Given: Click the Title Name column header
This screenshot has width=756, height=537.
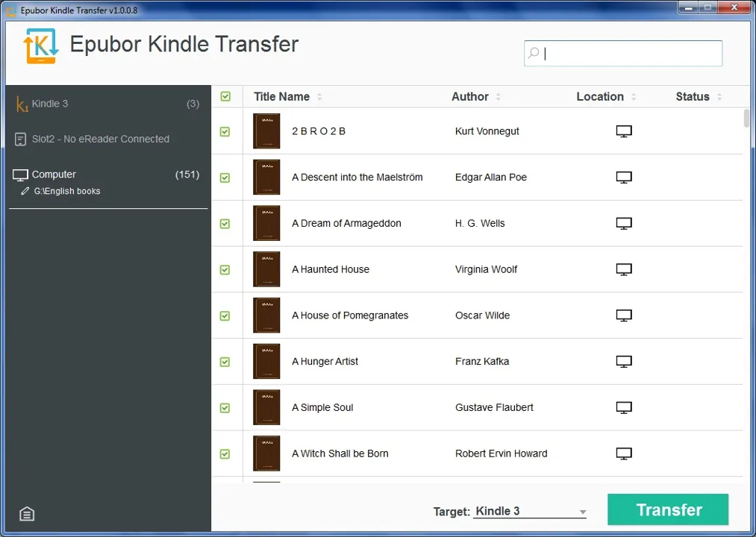Looking at the screenshot, I should pos(281,97).
